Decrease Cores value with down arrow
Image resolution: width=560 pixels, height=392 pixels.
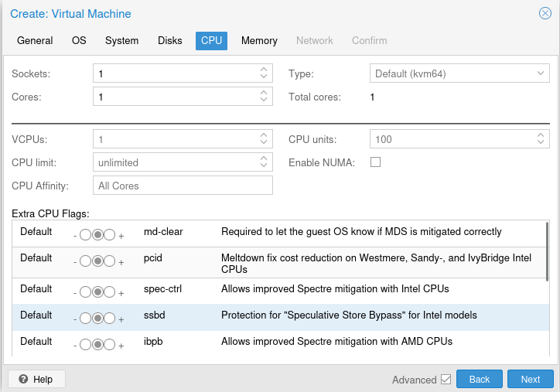pyautogui.click(x=265, y=101)
